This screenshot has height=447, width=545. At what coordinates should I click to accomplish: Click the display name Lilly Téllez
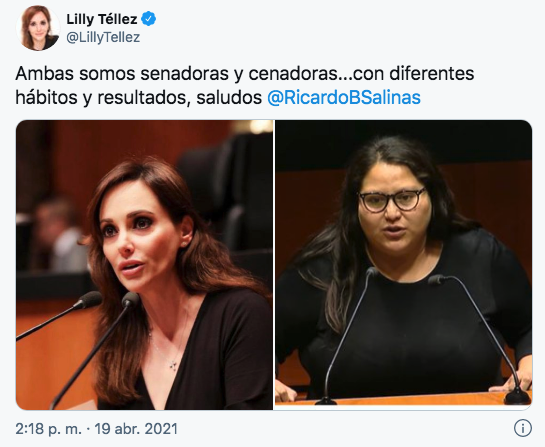[x=101, y=19]
